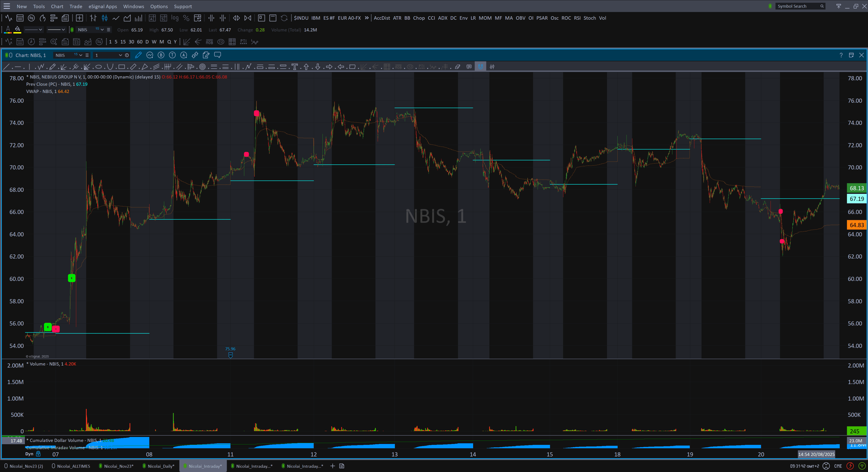Screen dimensions: 868x472
Task: Open the chart interval dropdown showing 1
Action: [x=120, y=55]
